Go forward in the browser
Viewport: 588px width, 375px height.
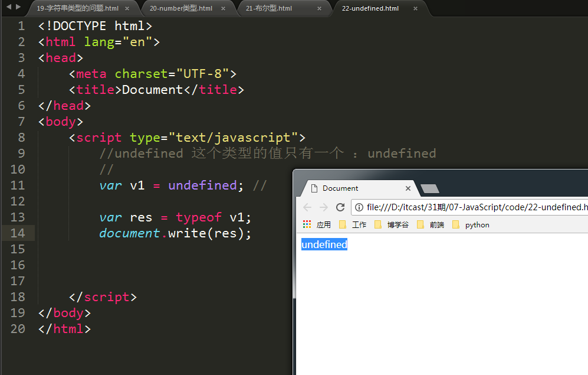(x=324, y=207)
